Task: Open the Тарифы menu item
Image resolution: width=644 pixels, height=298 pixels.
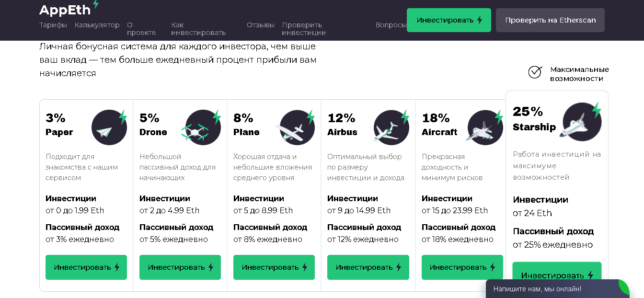Action: point(53,25)
